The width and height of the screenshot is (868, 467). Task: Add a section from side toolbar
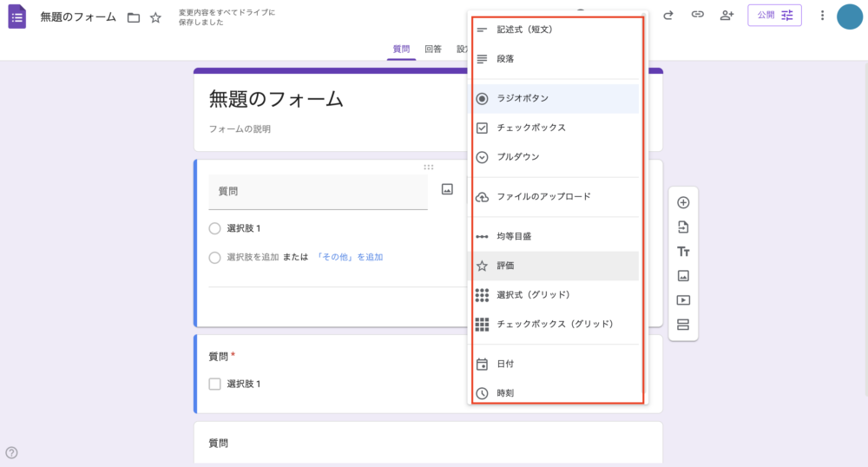point(683,325)
